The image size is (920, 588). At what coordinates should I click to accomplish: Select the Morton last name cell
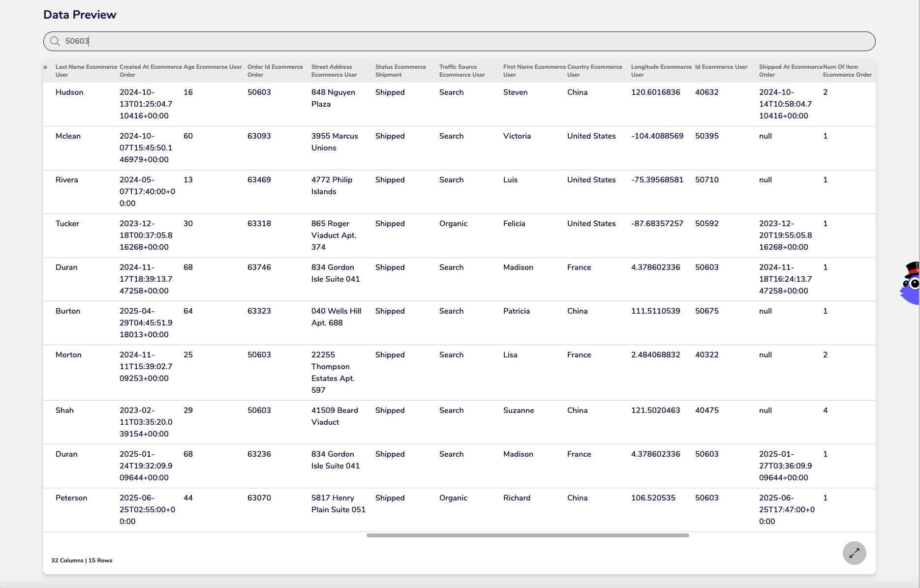(68, 355)
